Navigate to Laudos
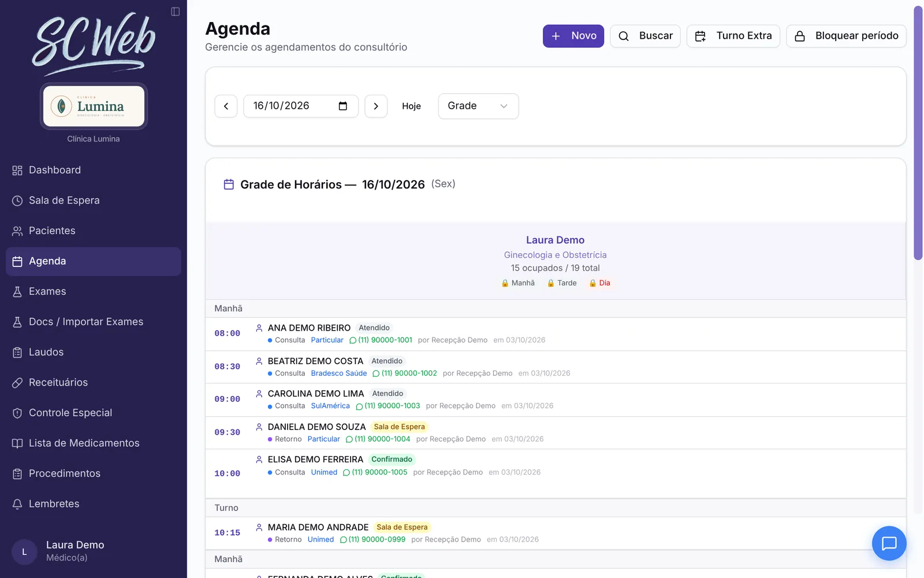This screenshot has height=578, width=924. 94,353
